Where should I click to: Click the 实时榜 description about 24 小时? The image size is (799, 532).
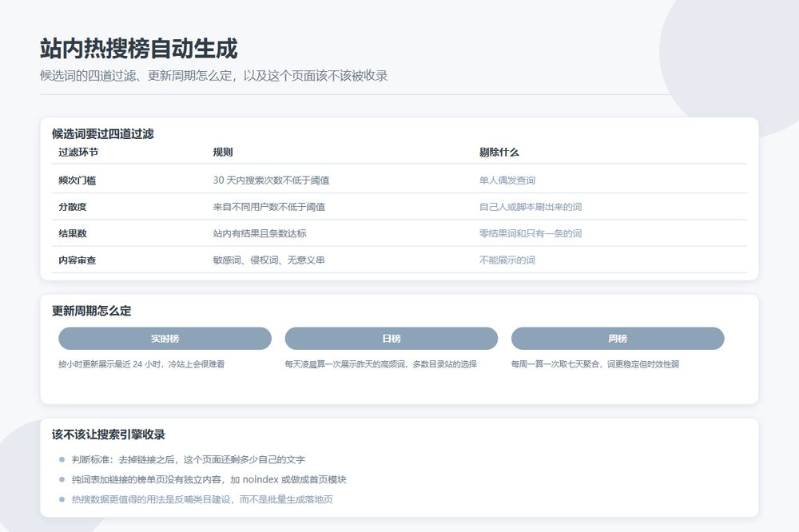141,364
